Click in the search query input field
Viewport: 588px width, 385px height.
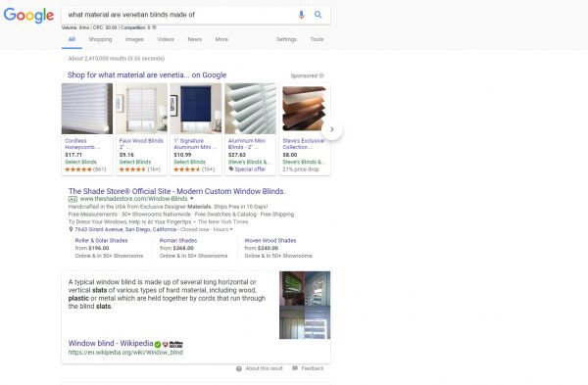180,15
